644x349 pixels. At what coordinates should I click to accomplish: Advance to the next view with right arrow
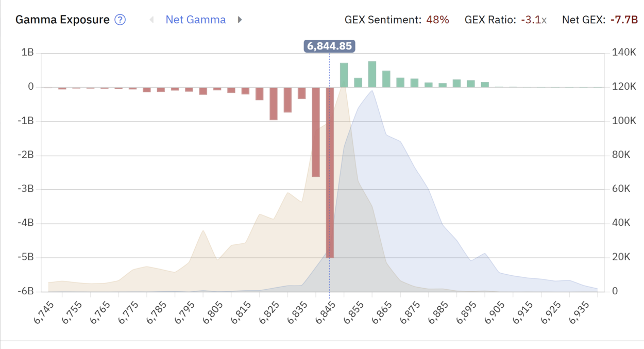(240, 20)
